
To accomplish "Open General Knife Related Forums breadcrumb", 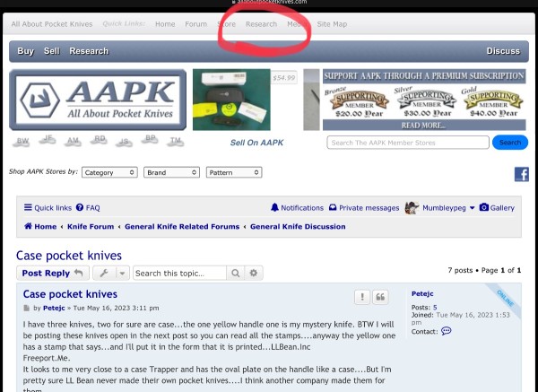I will [x=182, y=227].
